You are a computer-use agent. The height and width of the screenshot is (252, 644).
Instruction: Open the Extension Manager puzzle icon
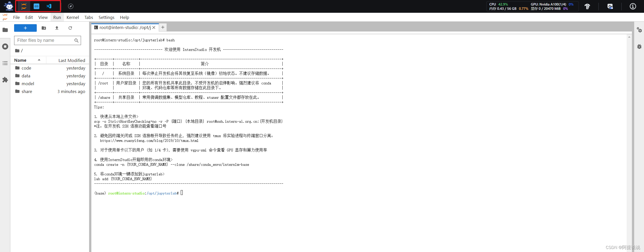pos(5,80)
